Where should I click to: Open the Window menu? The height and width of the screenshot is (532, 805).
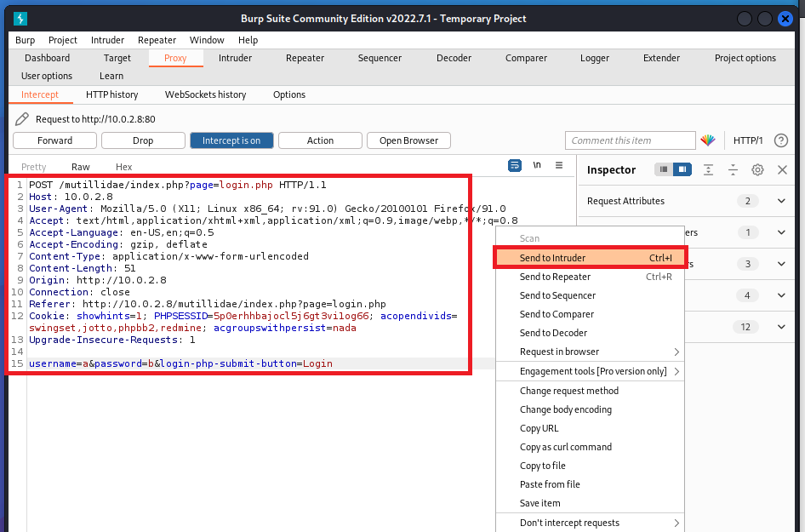coord(207,40)
